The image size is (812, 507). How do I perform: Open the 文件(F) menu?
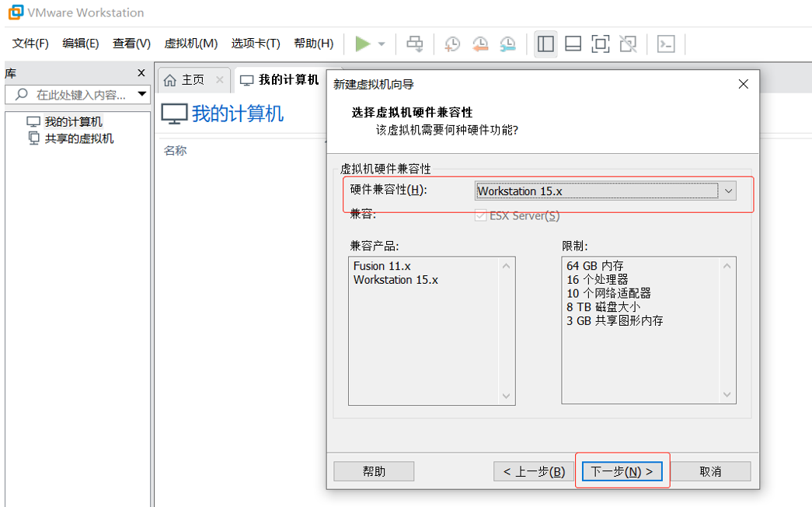click(30, 44)
